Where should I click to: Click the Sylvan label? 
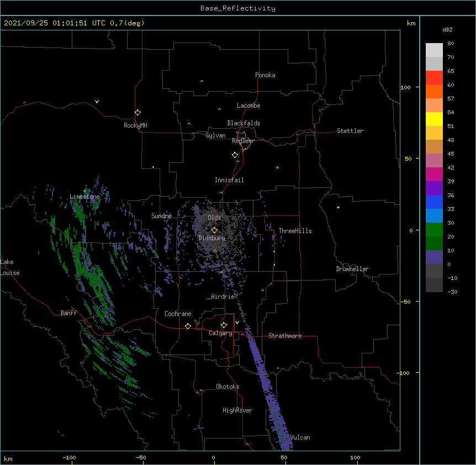tap(215, 135)
